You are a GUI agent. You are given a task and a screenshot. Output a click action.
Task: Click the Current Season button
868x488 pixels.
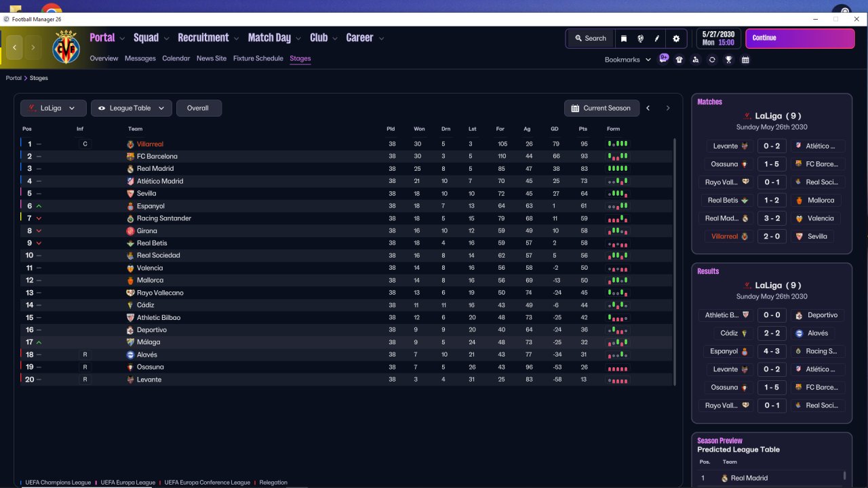(x=601, y=108)
